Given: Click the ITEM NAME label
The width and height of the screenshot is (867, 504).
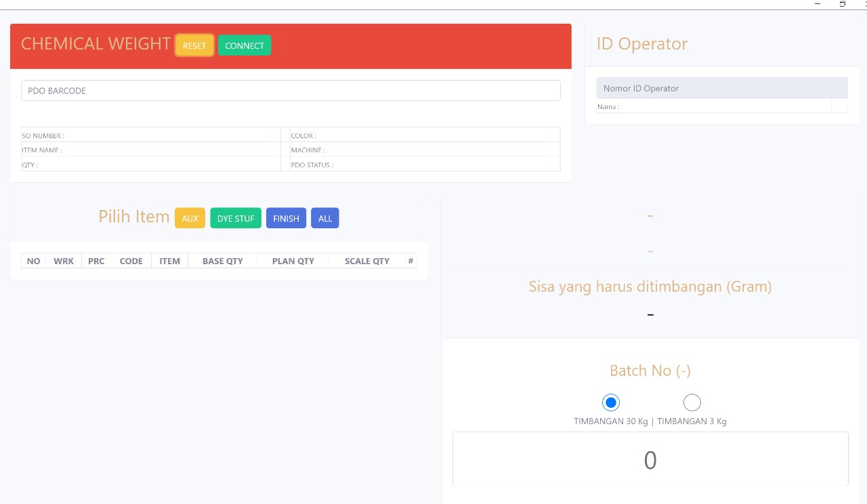Looking at the screenshot, I should tap(42, 150).
